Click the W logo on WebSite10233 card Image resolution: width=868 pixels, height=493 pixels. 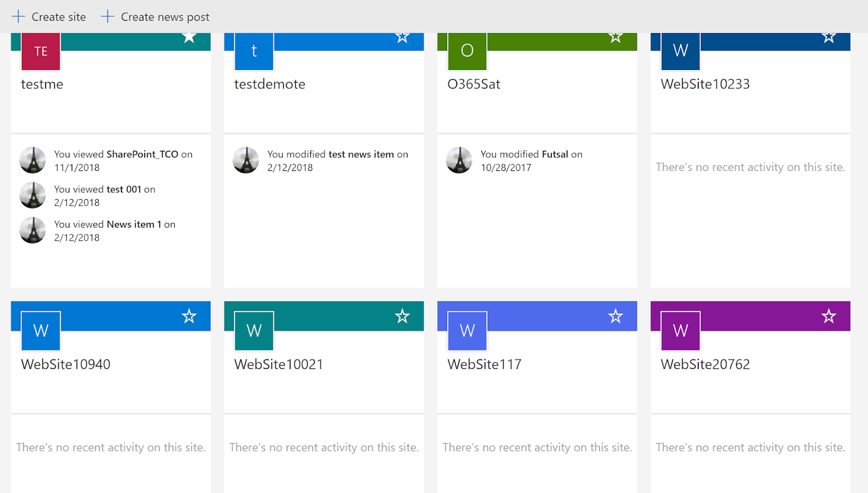[680, 52]
